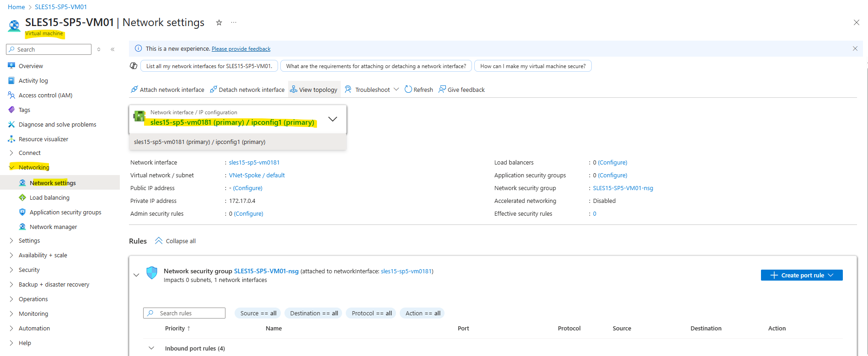Close the Network settings blade

[x=857, y=22]
